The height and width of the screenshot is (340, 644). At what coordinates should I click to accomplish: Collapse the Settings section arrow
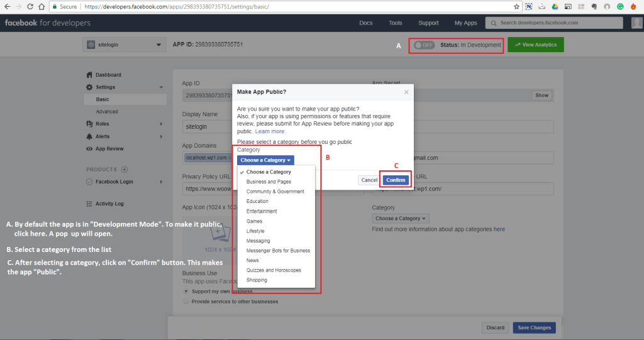click(x=161, y=87)
